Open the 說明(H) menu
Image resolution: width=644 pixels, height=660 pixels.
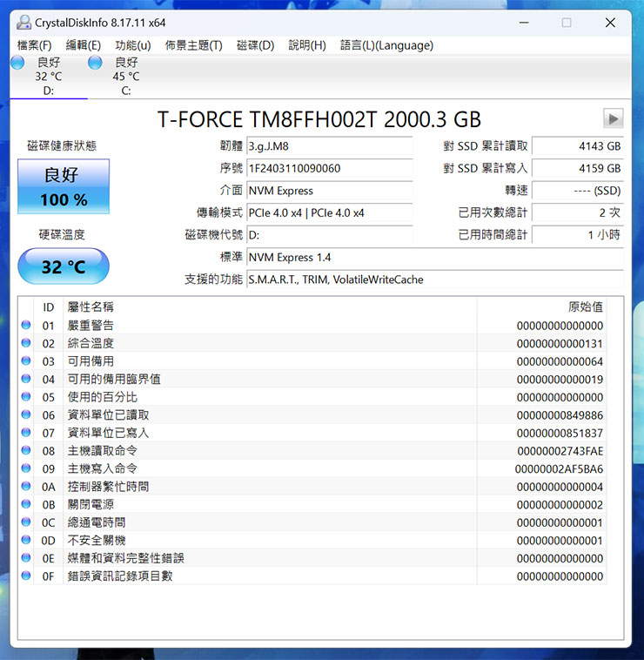point(307,45)
